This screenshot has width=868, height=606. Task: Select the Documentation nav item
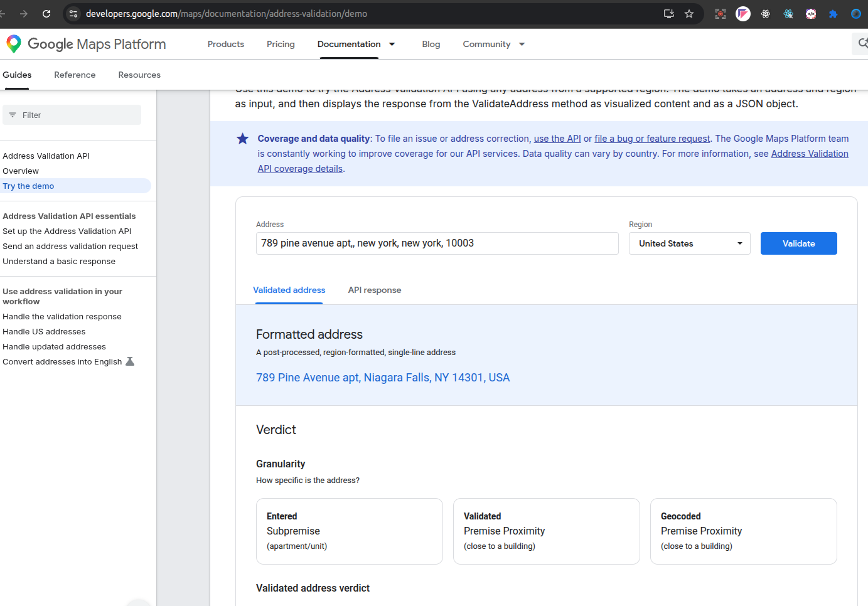click(349, 44)
